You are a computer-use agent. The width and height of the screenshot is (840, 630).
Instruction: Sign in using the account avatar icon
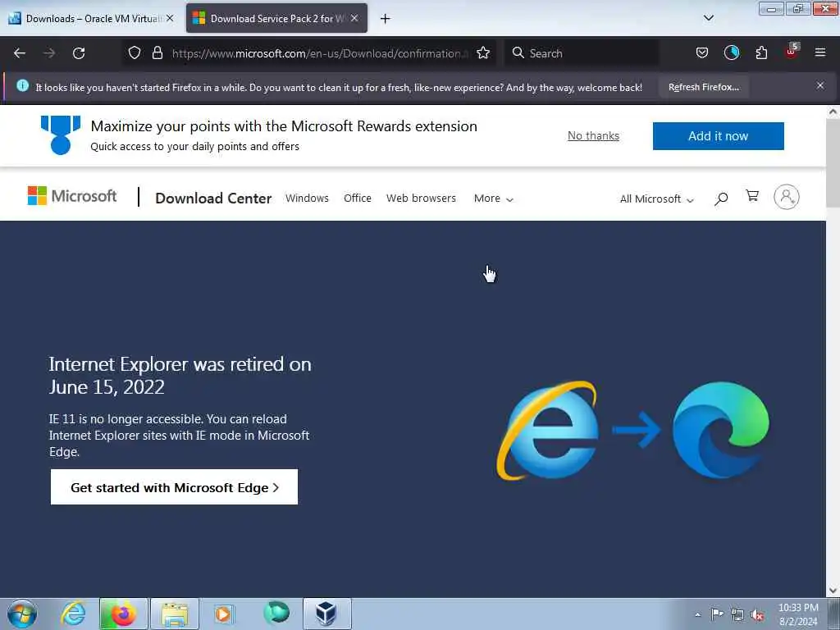[x=787, y=197]
